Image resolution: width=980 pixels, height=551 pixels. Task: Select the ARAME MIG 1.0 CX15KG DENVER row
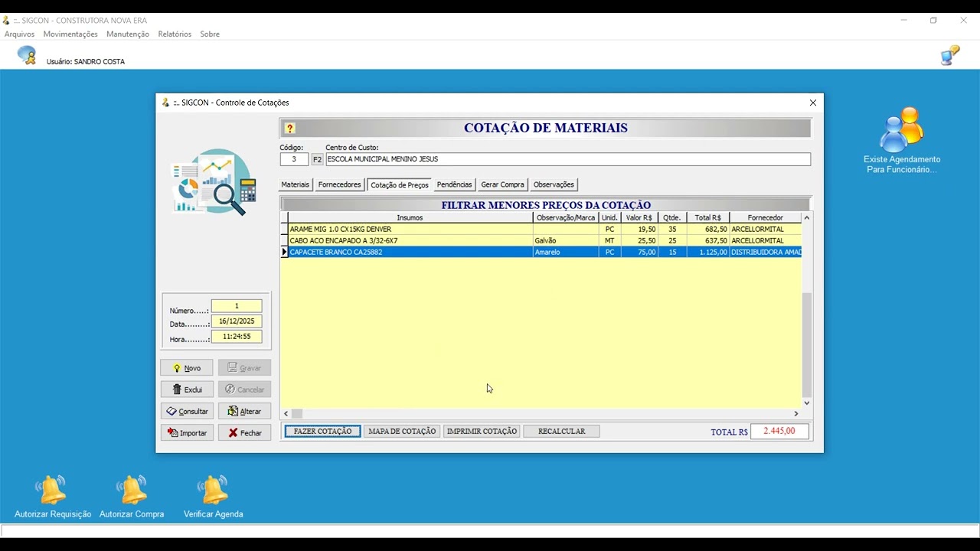[x=541, y=230]
